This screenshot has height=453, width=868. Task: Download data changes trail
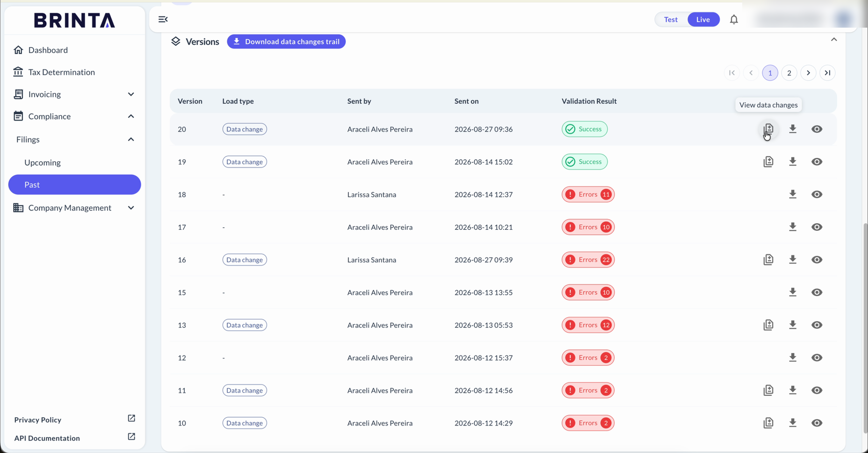286,42
